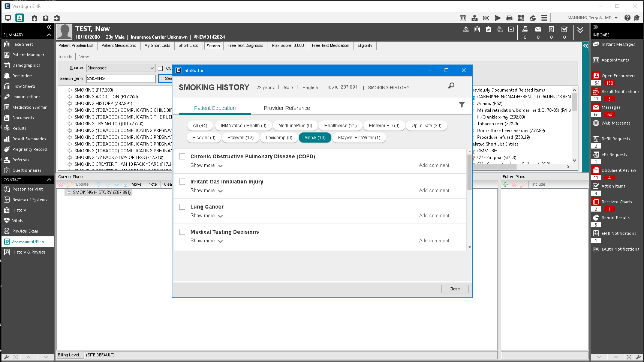Screen dimensions: 644x362
Task: Check the Lung Cancer checkbox
Action: pyautogui.click(x=182, y=207)
